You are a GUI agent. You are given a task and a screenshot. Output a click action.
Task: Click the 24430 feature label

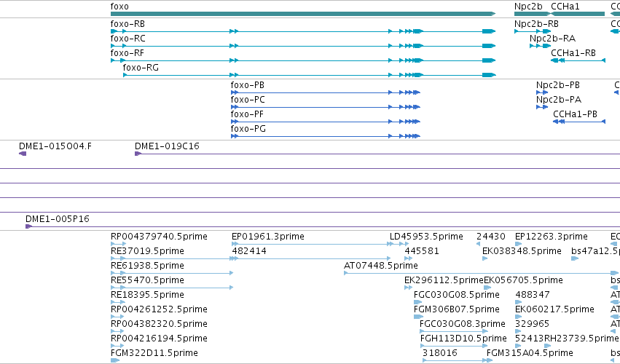[491, 237]
